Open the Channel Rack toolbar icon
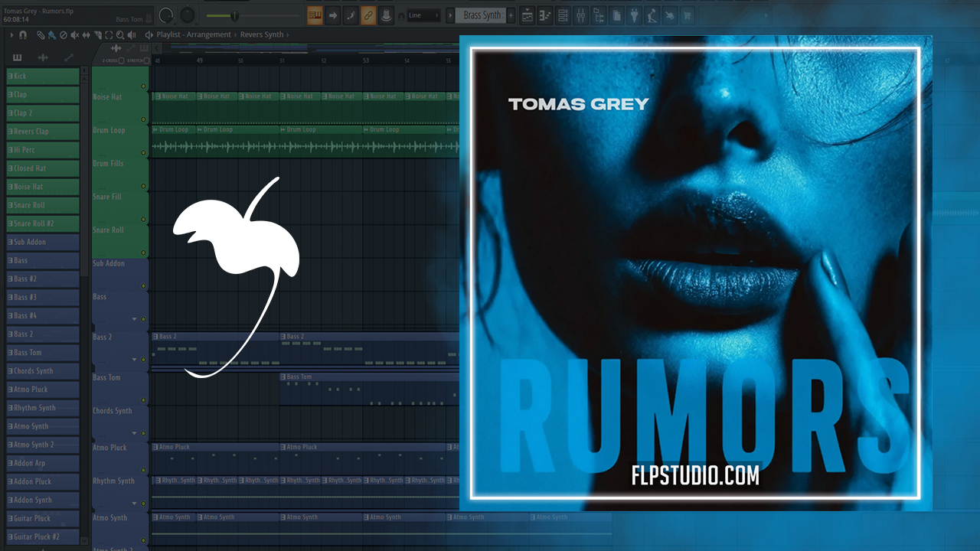This screenshot has width=980, height=551. point(563,15)
